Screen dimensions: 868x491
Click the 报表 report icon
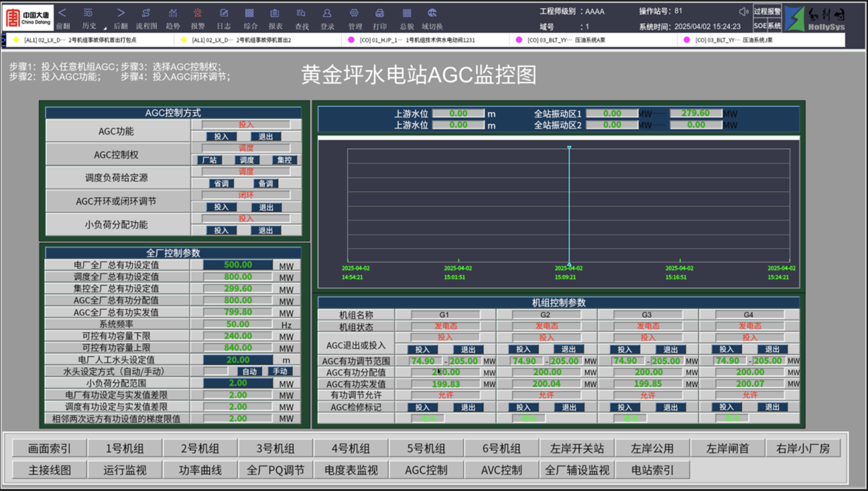(275, 14)
